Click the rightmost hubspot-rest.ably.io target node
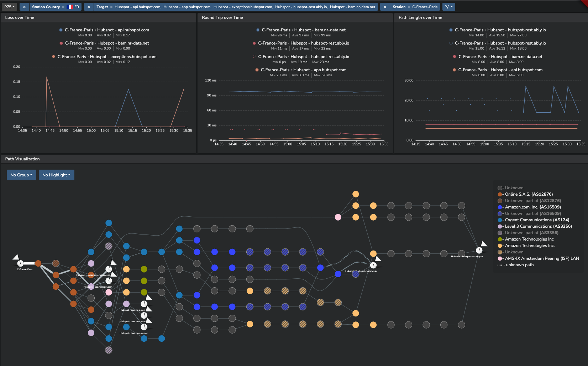 (x=479, y=250)
